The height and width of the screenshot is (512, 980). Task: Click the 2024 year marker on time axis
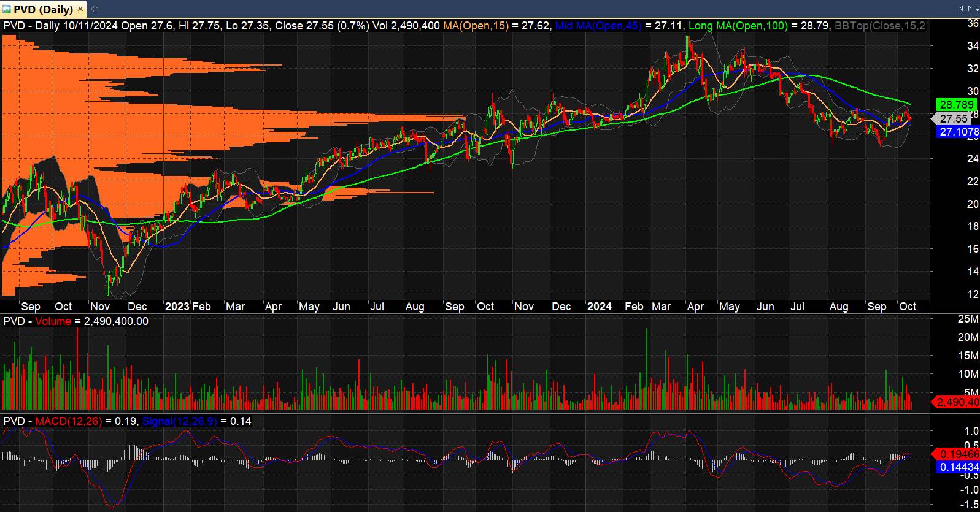pyautogui.click(x=599, y=307)
